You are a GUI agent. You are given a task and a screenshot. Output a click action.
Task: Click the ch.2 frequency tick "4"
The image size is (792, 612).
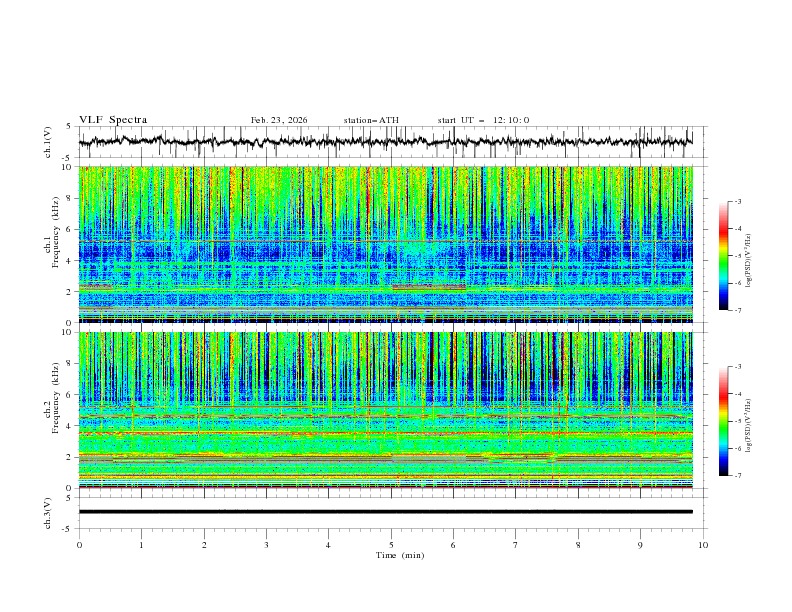69,426
